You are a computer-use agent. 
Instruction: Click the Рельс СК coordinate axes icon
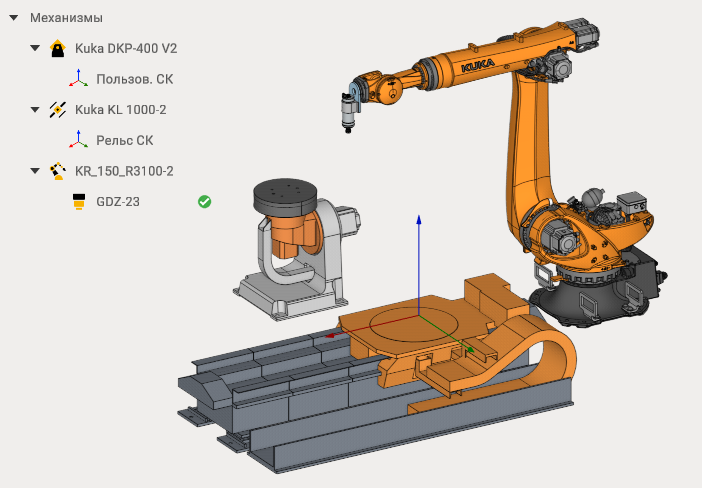78,140
